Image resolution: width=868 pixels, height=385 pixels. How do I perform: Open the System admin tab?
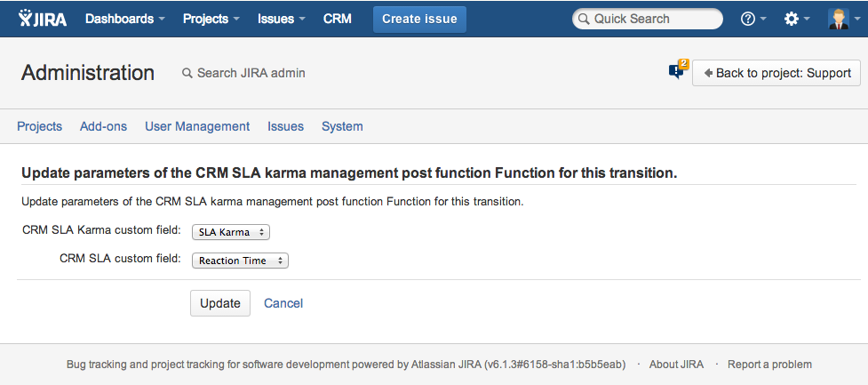[342, 126]
